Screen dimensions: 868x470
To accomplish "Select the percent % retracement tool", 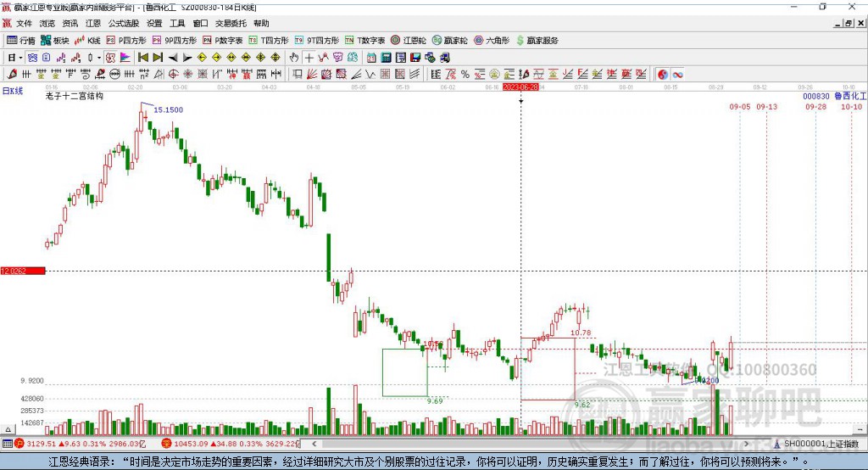I will point(465,75).
